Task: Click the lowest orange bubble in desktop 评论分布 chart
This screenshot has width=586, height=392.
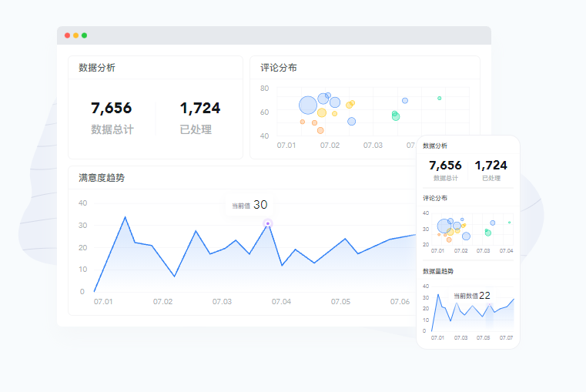Action: point(320,130)
